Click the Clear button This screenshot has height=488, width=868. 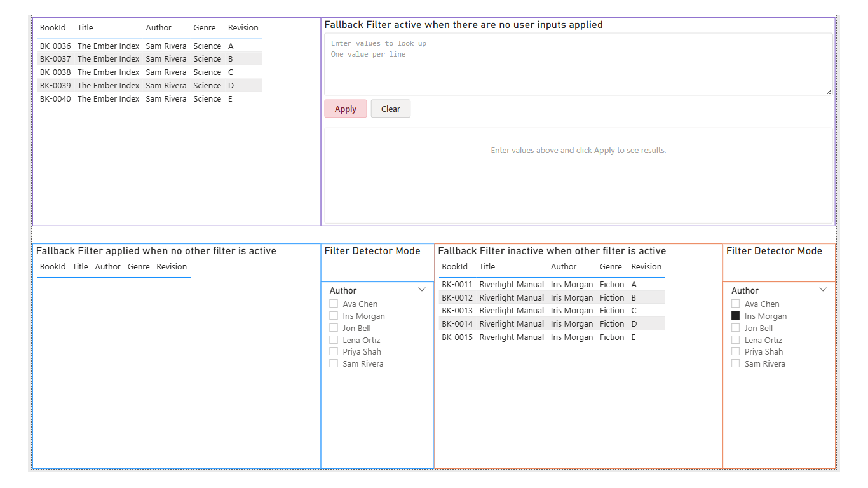(x=391, y=109)
